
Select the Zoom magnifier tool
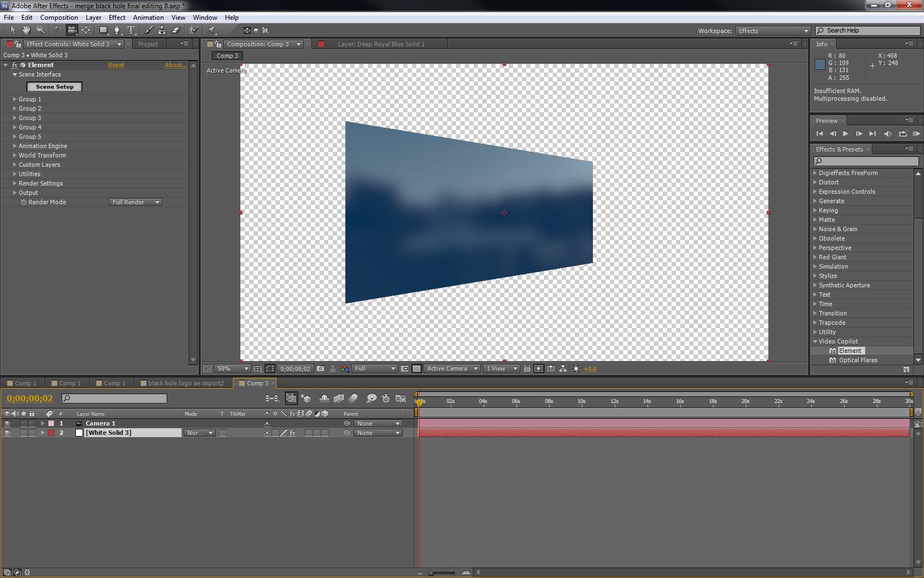40,30
